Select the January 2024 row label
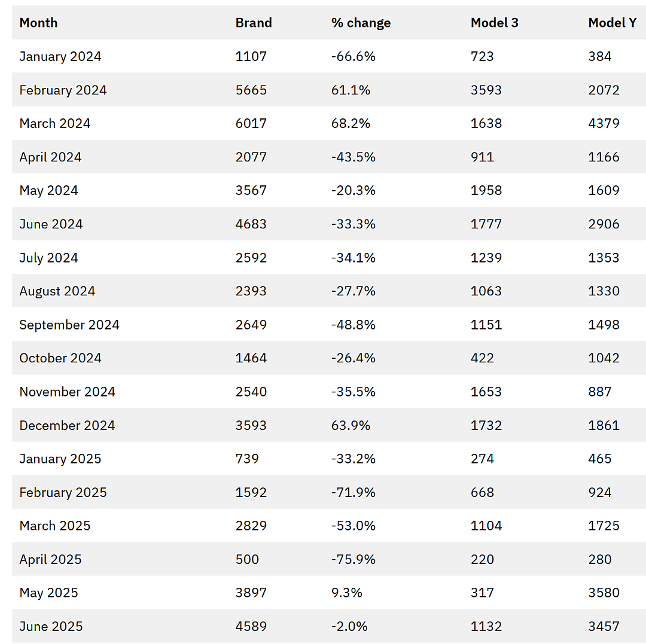 point(60,56)
